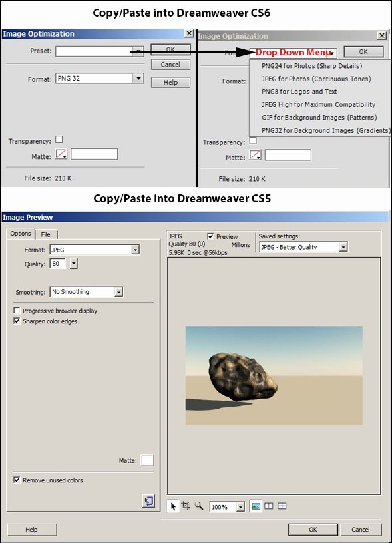Image resolution: width=392 pixels, height=543 pixels.
Task: Enable Progressive browser display
Action: tap(17, 310)
